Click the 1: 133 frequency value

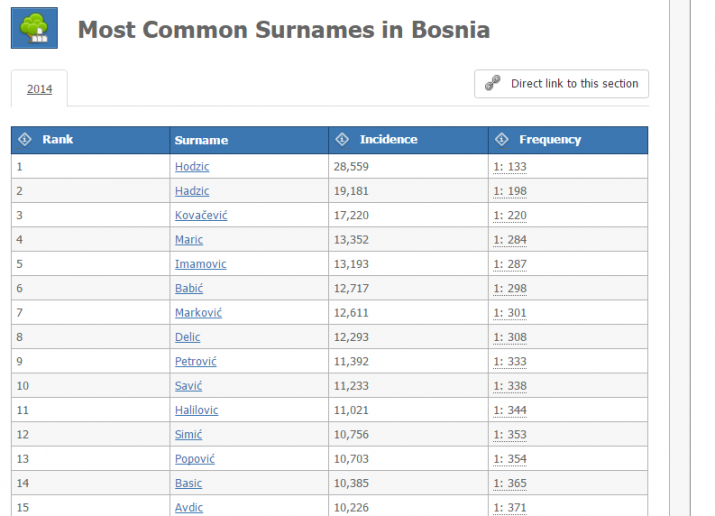point(510,167)
